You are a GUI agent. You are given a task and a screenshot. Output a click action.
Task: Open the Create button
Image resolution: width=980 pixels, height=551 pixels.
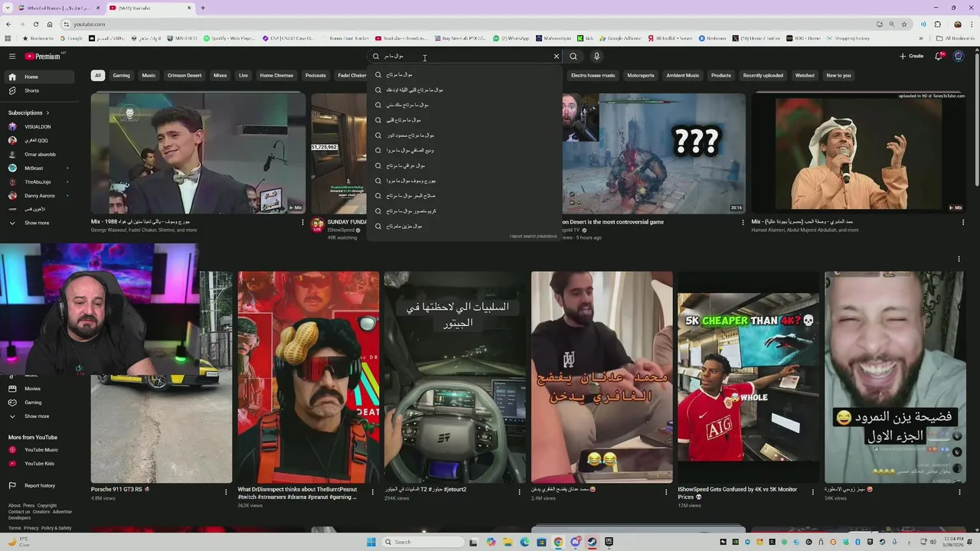pyautogui.click(x=912, y=56)
